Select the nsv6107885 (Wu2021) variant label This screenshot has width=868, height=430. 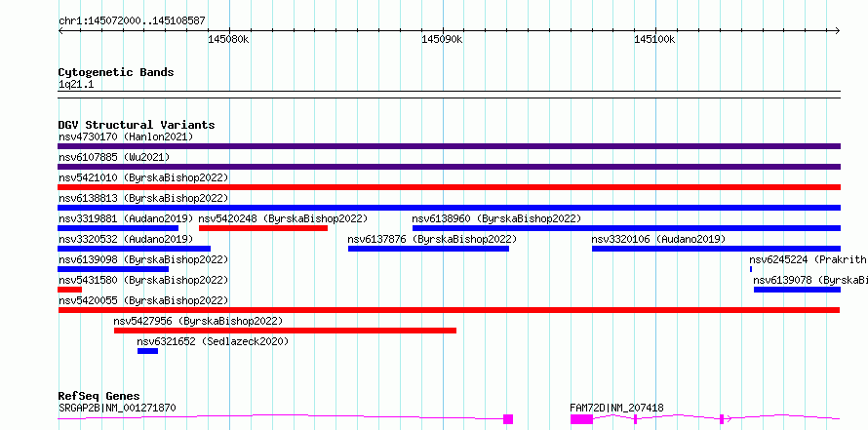[x=114, y=157]
